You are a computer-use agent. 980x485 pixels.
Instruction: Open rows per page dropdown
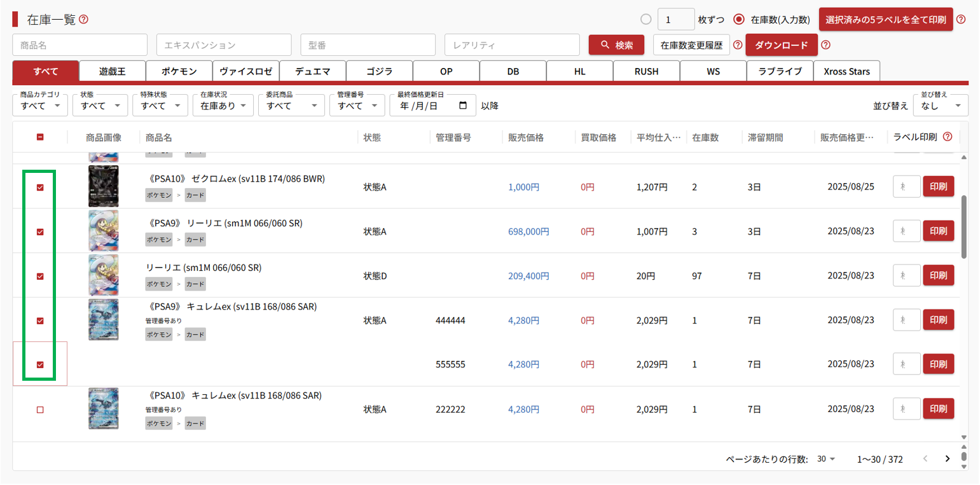(826, 459)
